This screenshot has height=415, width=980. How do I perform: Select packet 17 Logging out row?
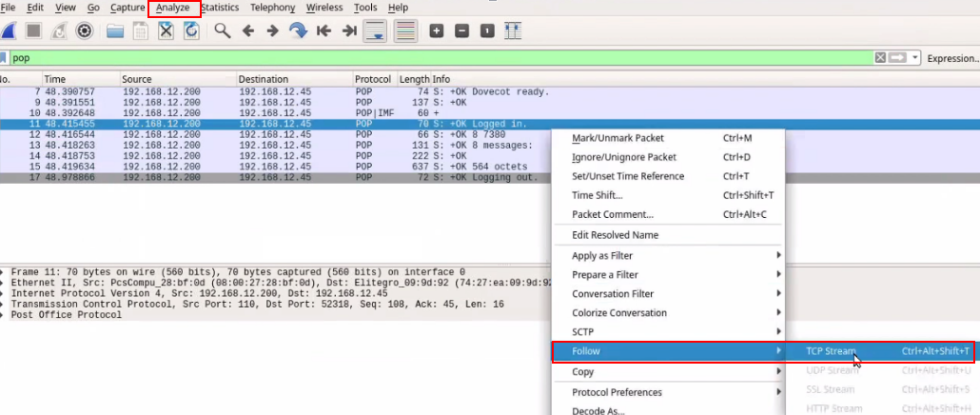pyautogui.click(x=275, y=177)
